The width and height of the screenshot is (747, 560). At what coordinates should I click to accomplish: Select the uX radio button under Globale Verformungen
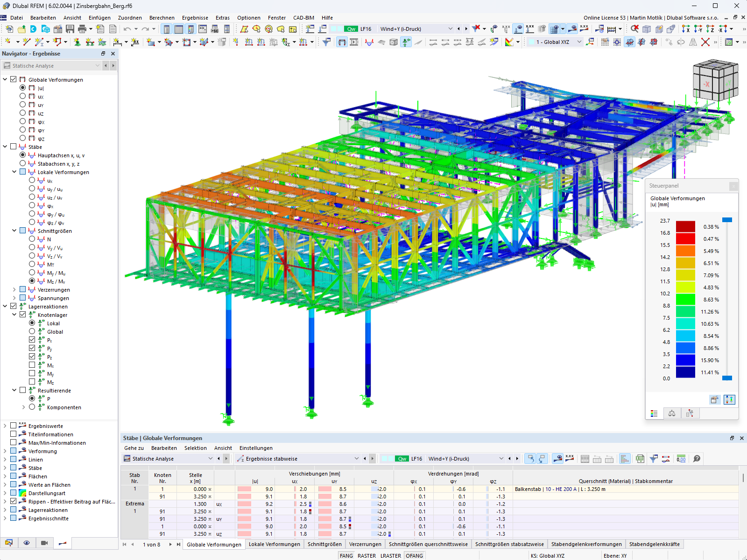[22, 97]
